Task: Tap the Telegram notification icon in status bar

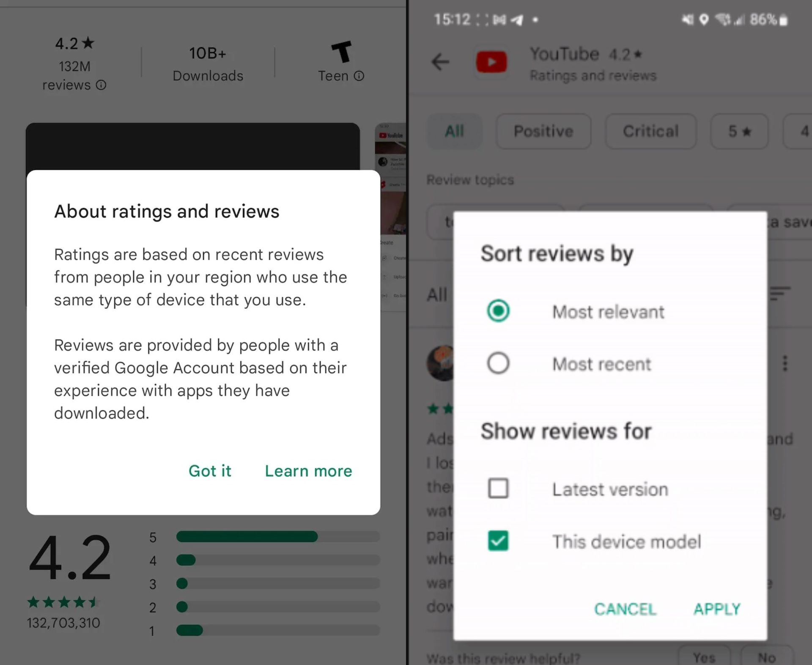Action: [x=516, y=20]
